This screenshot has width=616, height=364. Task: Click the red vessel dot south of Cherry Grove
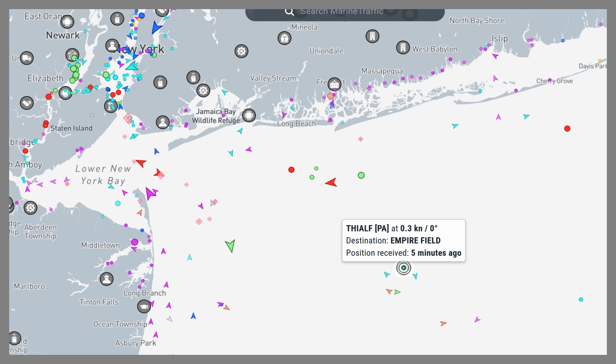(567, 128)
